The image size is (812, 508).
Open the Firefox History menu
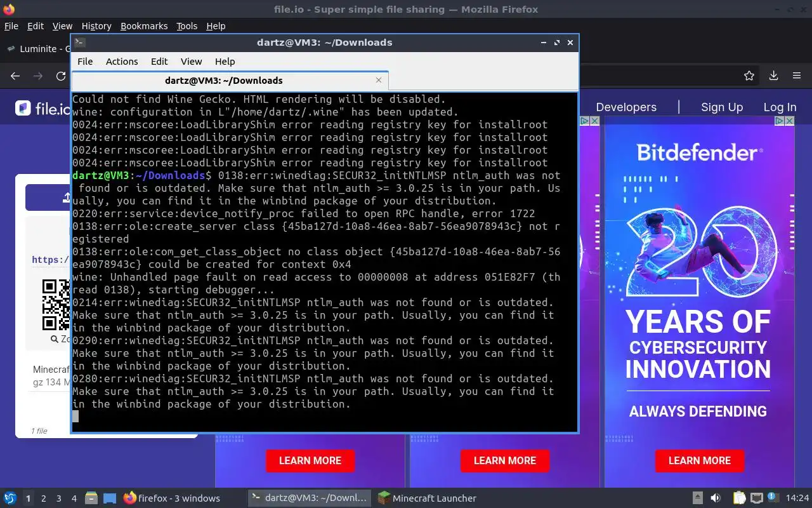[96, 26]
